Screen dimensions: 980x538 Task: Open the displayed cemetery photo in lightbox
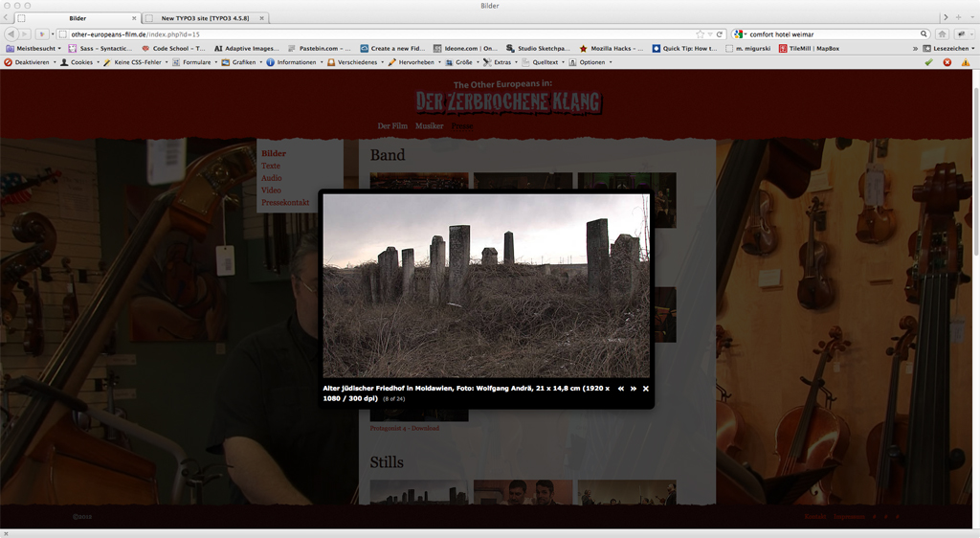pyautogui.click(x=486, y=285)
